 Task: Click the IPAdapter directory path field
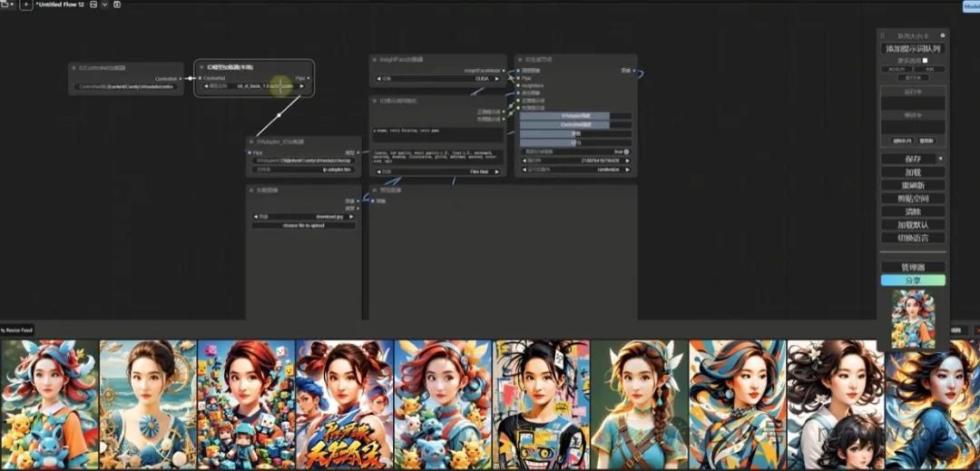coord(304,161)
